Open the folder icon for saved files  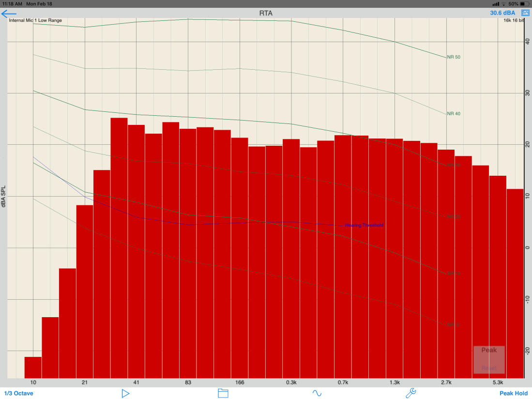(x=223, y=393)
